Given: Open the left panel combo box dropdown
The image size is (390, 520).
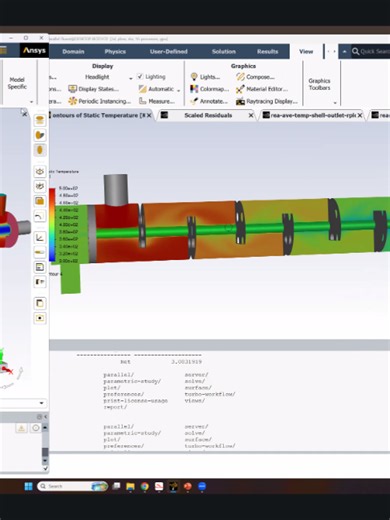Looking at the screenshot, I should pos(41,403).
